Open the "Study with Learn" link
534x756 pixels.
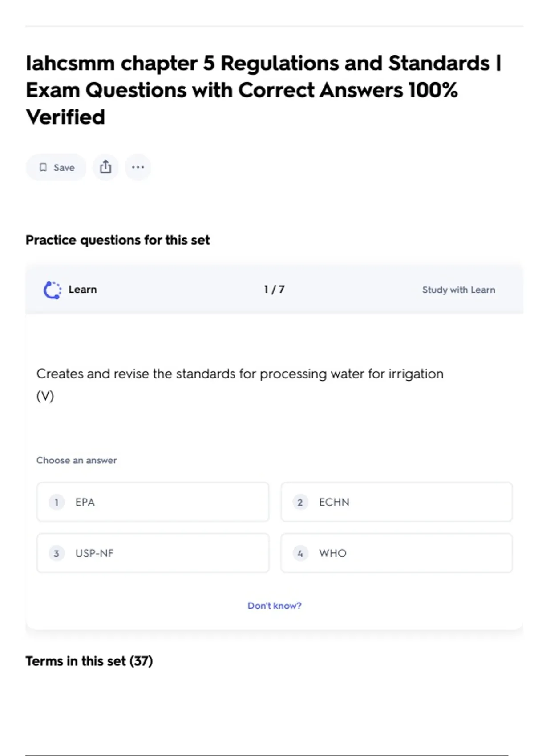(458, 290)
